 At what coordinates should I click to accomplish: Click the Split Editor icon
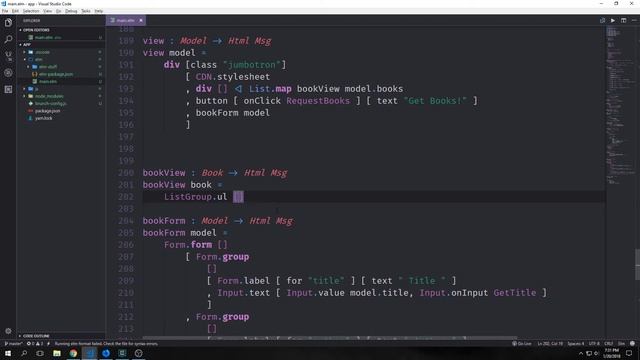[624, 20]
